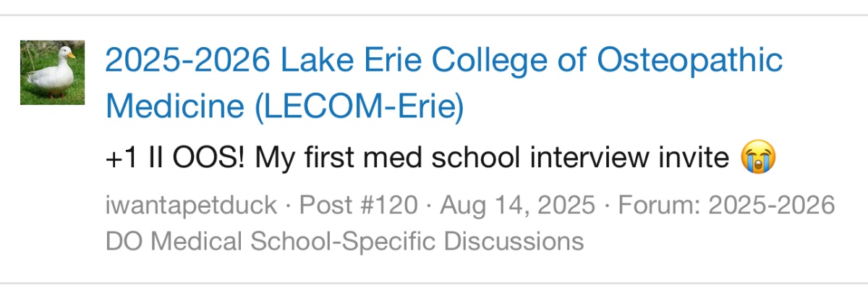Click the Aug 14, 2025 post date

pyautogui.click(x=517, y=206)
